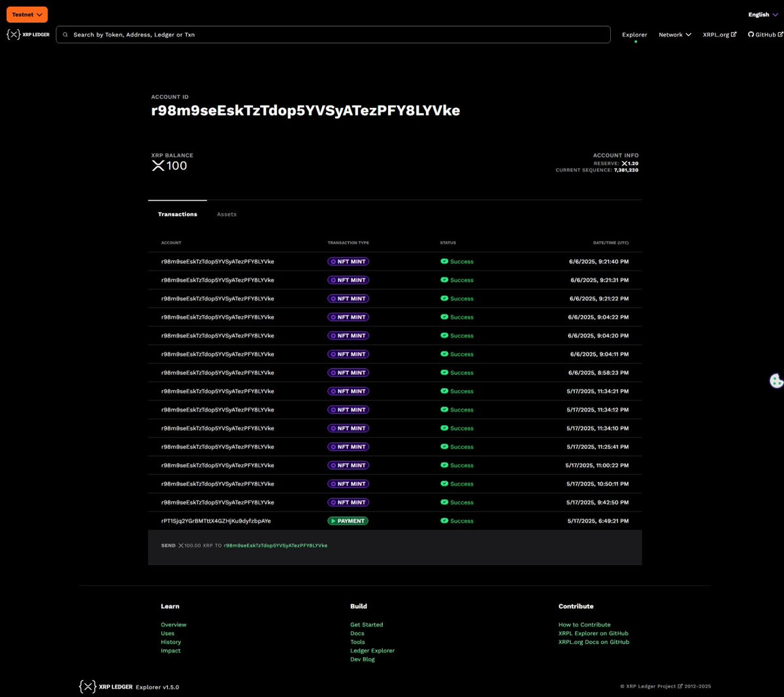Open the Explorer nav item
Viewport: 784px width, 697px height.
[x=634, y=35]
